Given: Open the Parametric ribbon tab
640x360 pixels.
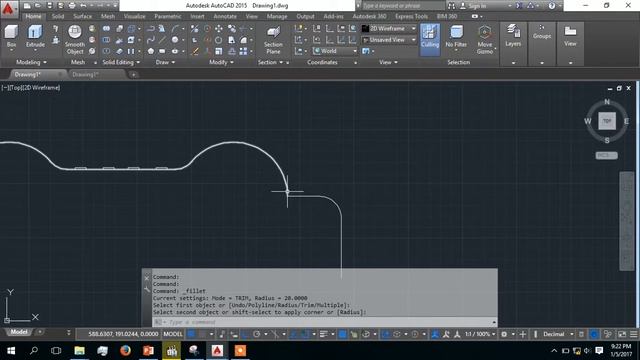Looking at the screenshot, I should click(x=168, y=16).
